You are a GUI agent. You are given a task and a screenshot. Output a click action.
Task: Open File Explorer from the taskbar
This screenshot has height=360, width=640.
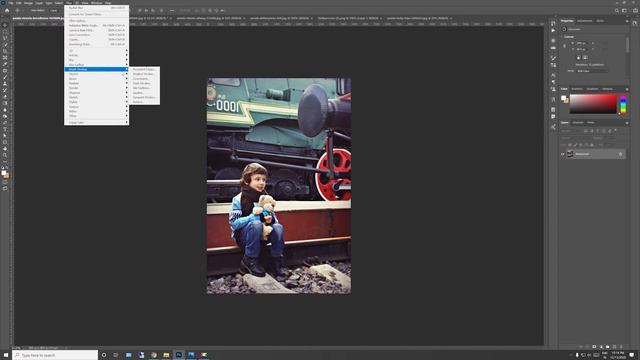(166, 355)
